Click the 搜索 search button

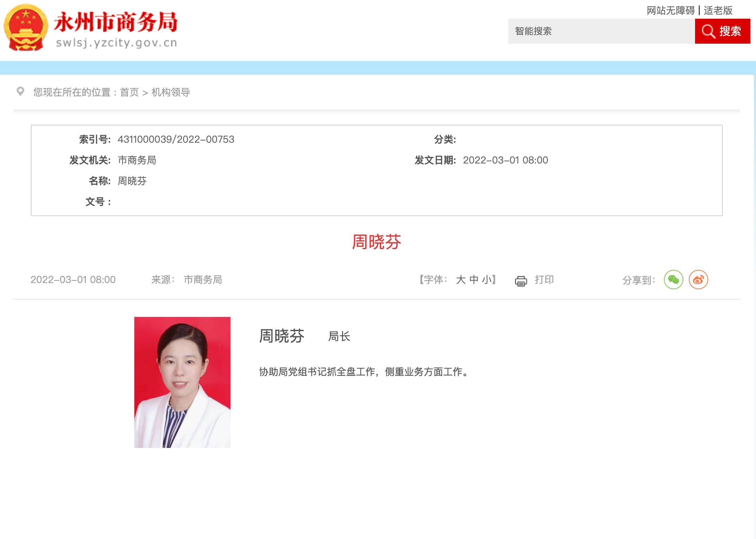pos(722,31)
